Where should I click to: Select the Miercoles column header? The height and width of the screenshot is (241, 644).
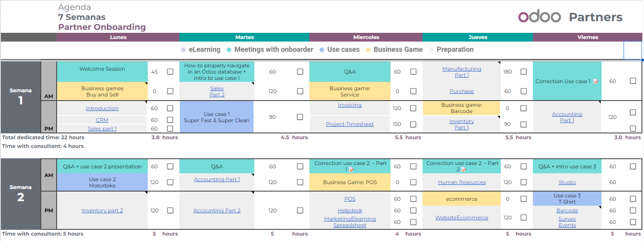coord(366,37)
